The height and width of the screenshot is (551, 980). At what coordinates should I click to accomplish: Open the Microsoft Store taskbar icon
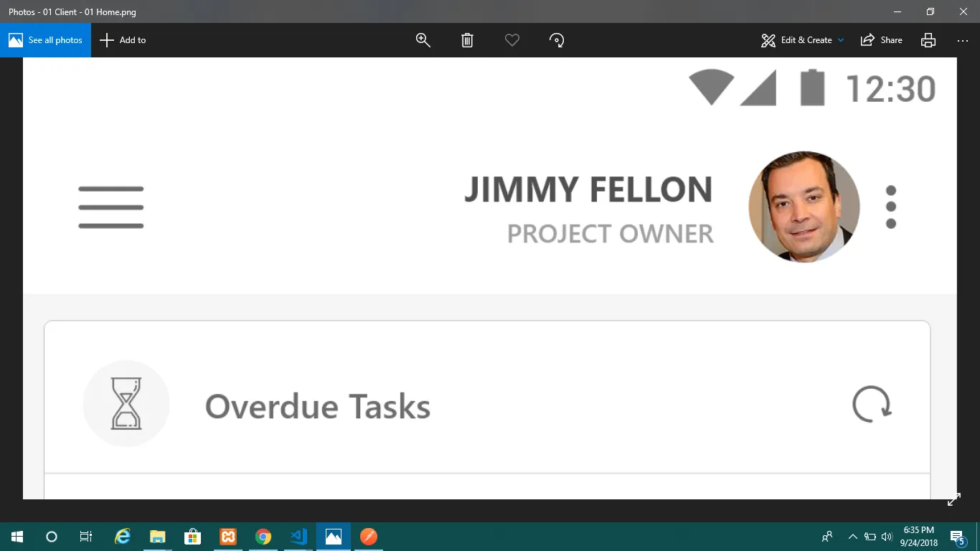tap(193, 537)
